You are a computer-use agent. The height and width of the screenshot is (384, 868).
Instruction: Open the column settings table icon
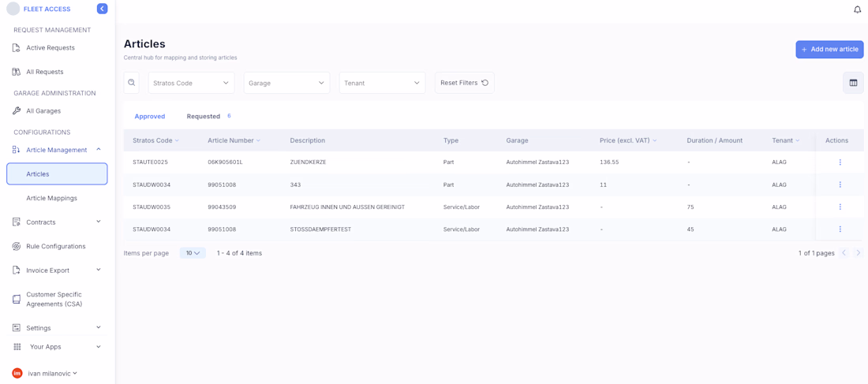(x=853, y=83)
